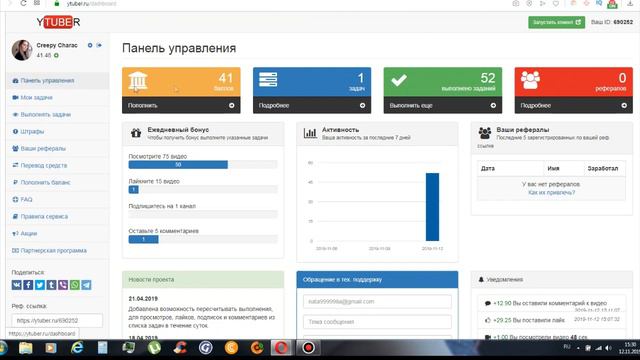Click the referral link field

pyautogui.click(x=57, y=321)
